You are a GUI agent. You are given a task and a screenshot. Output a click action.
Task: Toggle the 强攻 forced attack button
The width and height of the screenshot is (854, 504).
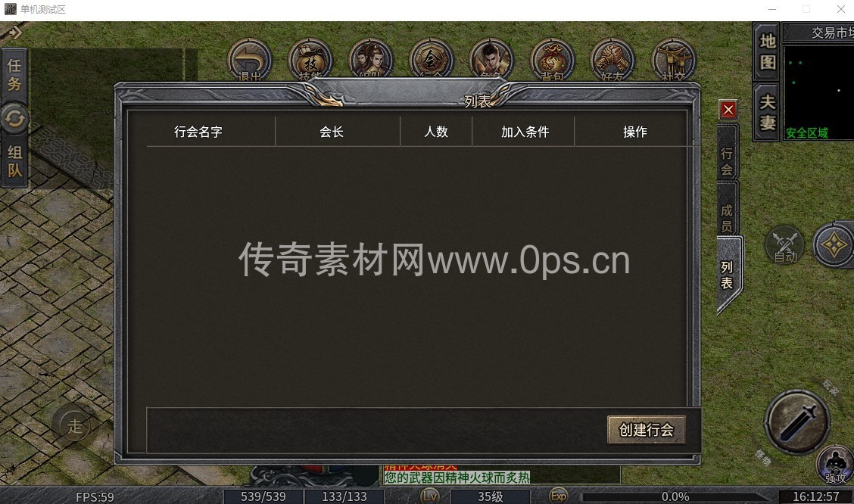(x=835, y=465)
